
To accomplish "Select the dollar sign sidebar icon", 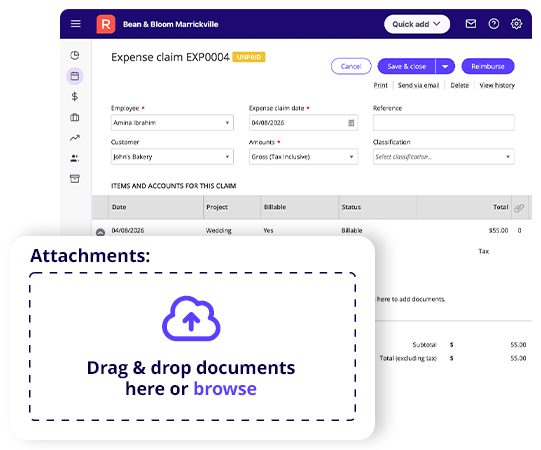I will click(x=75, y=96).
